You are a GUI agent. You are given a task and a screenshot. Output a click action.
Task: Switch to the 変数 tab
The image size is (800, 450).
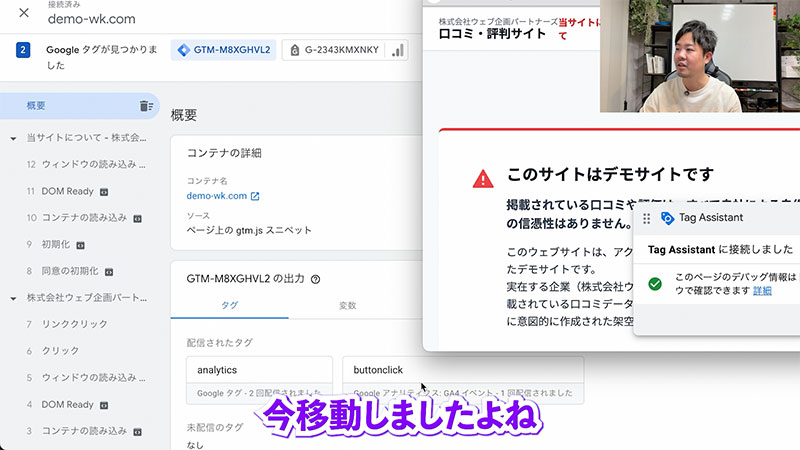pyautogui.click(x=347, y=305)
